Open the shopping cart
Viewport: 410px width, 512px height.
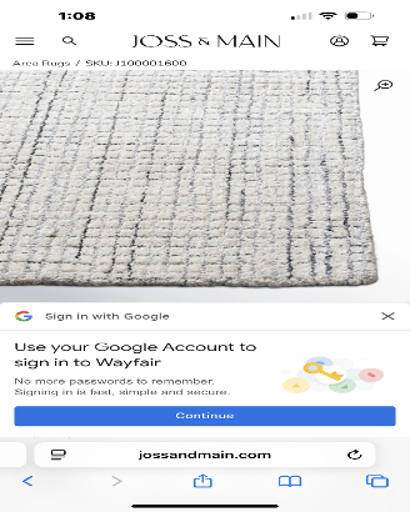click(x=380, y=41)
